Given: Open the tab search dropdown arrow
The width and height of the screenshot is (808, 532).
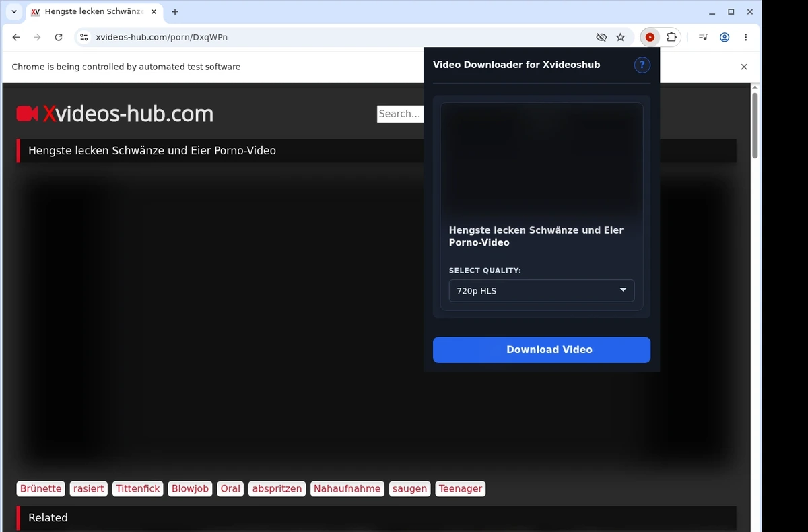Looking at the screenshot, I should click(x=14, y=12).
